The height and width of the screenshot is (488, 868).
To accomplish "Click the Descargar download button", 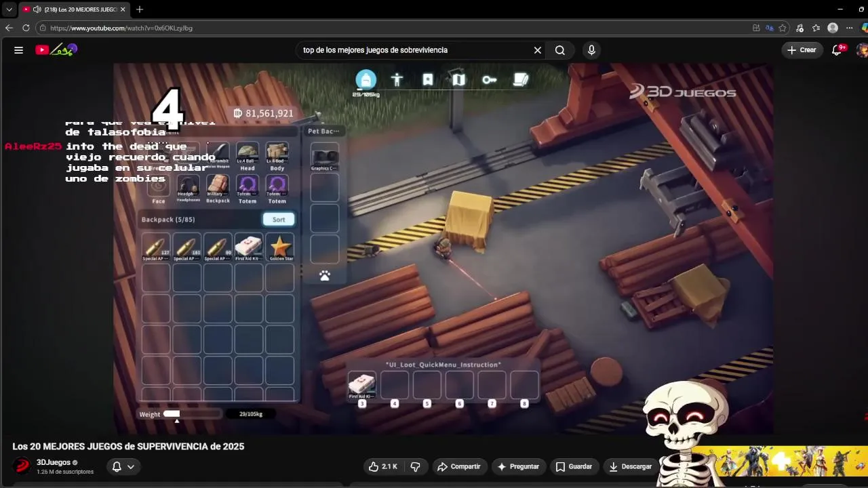I will (x=630, y=466).
